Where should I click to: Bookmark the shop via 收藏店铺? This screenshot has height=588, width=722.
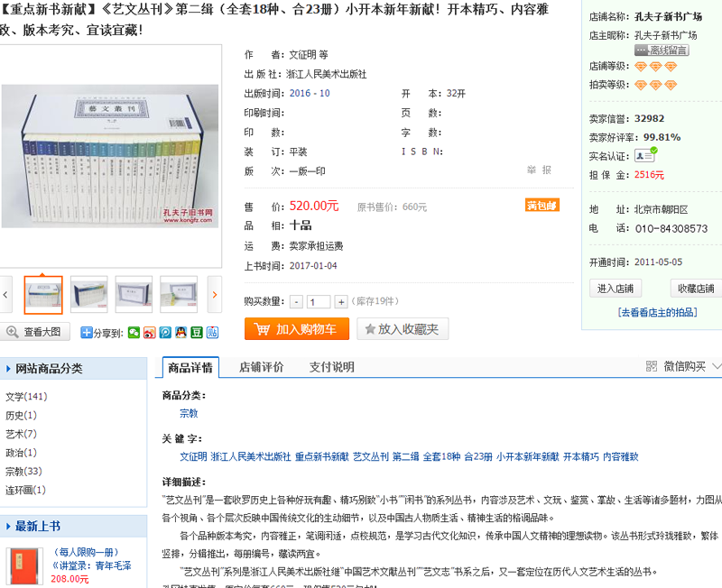[696, 289]
